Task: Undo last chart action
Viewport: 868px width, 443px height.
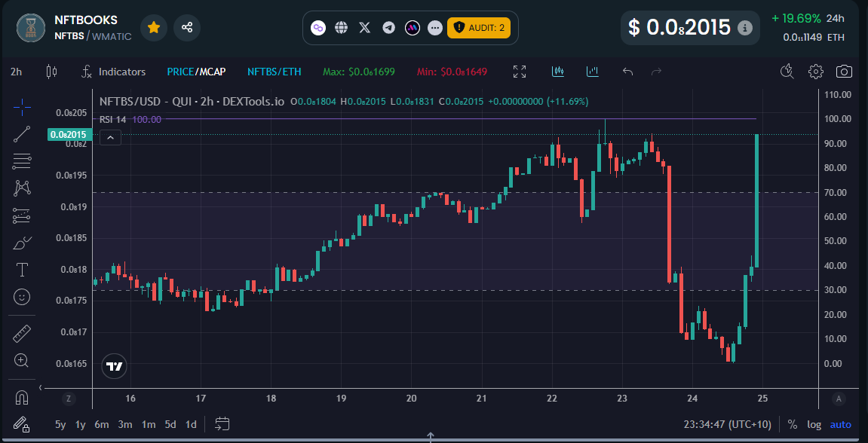Action: click(627, 72)
